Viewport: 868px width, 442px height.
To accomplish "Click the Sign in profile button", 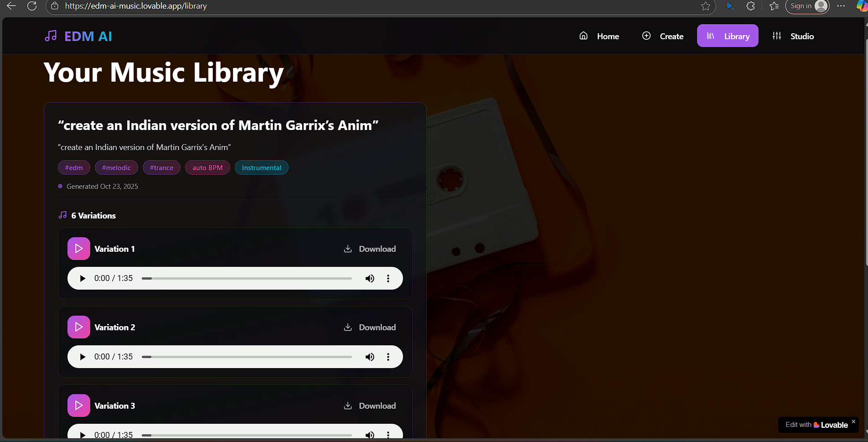I will (x=807, y=6).
